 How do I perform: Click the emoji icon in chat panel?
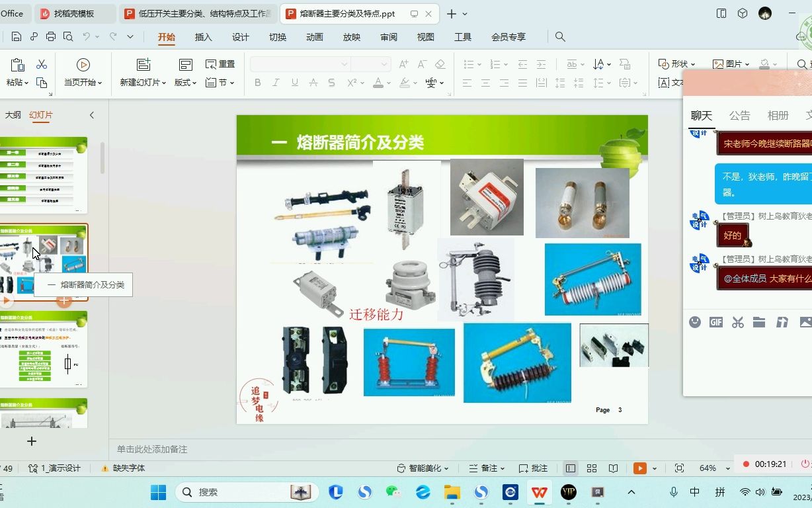tap(694, 322)
